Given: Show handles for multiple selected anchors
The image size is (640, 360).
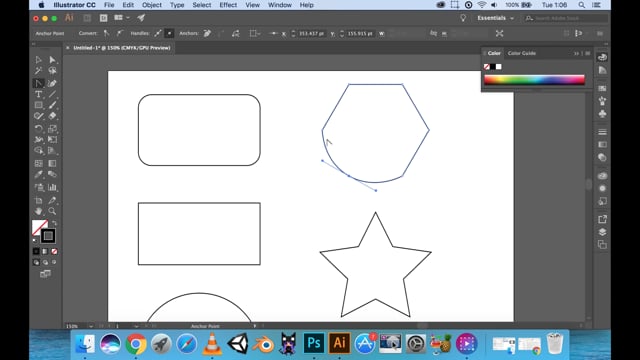Looking at the screenshot, I should [x=158, y=33].
